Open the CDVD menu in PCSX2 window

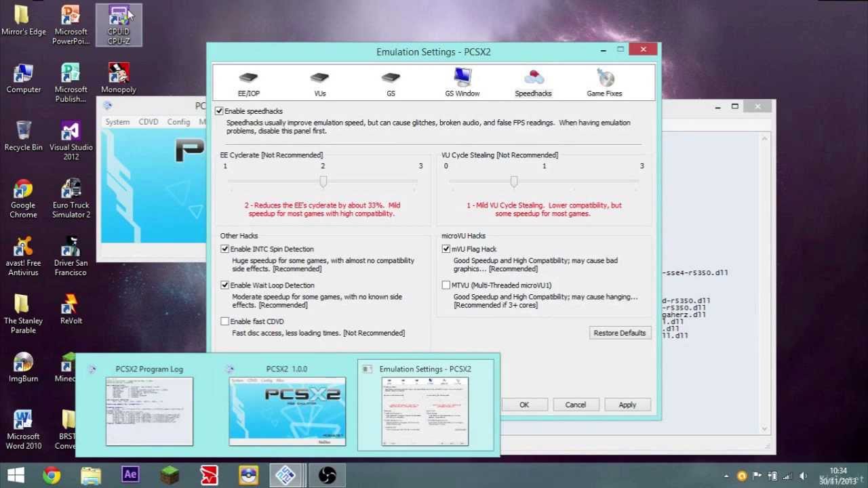149,122
